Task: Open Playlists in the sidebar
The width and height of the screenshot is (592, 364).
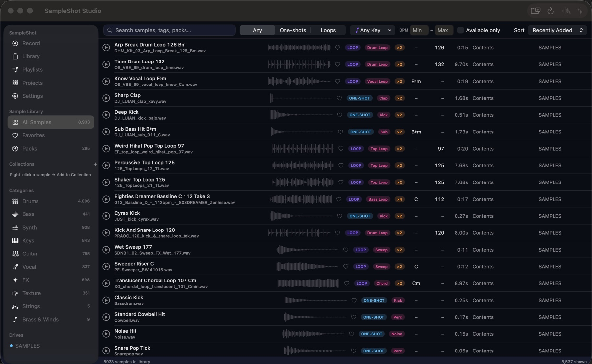Action: point(33,70)
